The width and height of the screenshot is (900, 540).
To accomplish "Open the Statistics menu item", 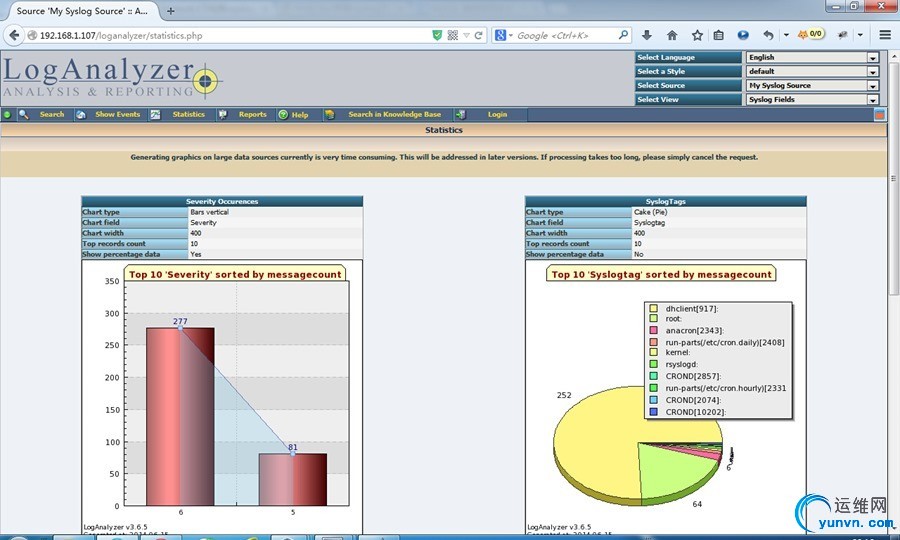I will [x=188, y=114].
